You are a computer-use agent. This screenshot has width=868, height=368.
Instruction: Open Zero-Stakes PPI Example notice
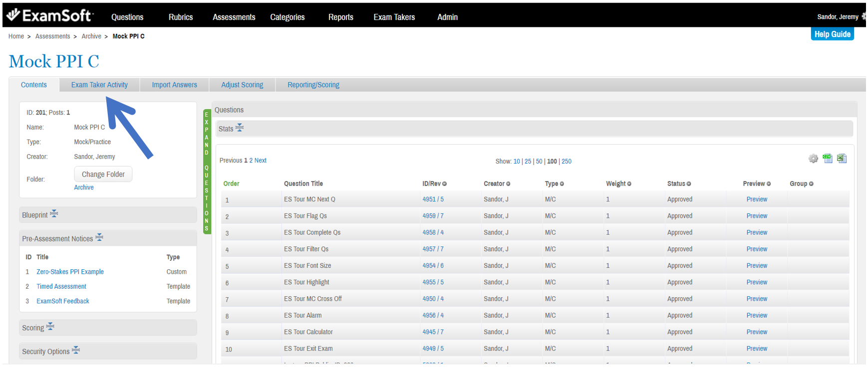(70, 272)
